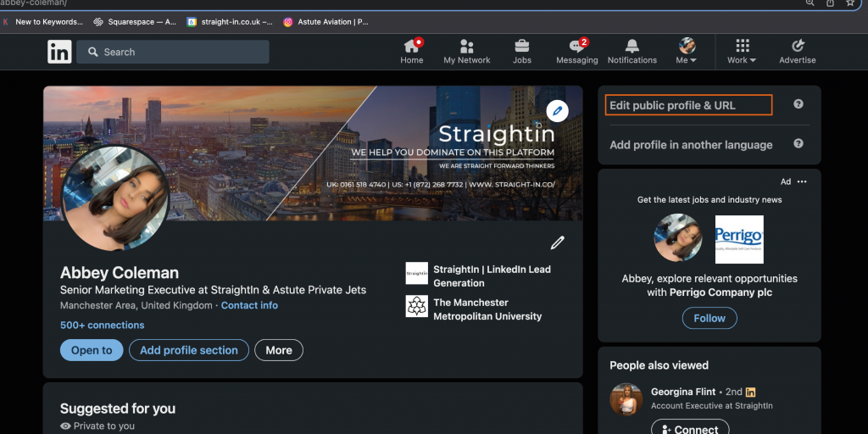
Task: Click Add profile section button
Action: (189, 350)
